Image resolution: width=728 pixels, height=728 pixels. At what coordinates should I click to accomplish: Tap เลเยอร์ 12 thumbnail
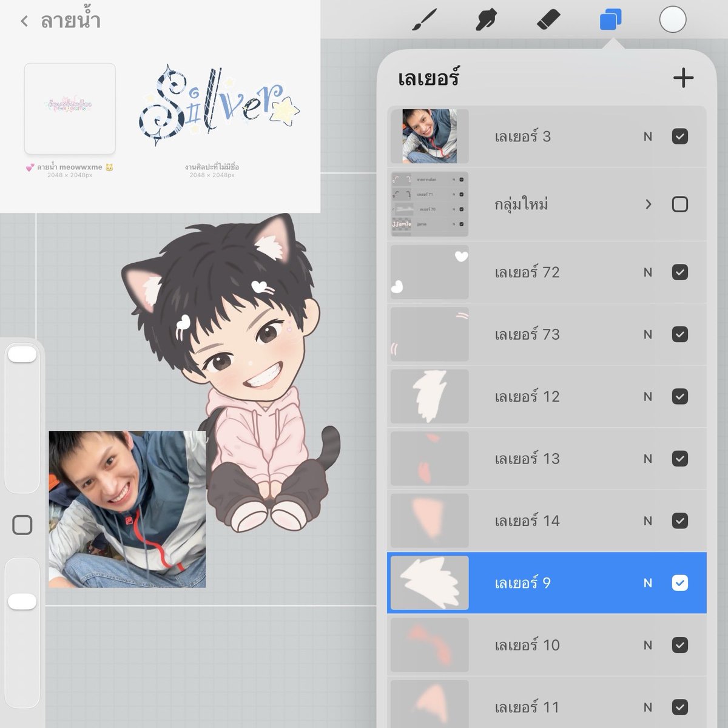coord(430,397)
